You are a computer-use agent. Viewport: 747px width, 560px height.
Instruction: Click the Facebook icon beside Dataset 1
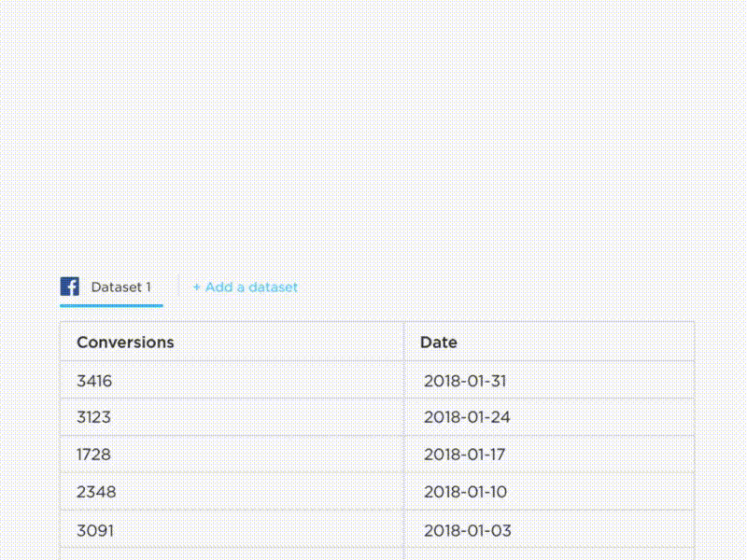coord(69,287)
